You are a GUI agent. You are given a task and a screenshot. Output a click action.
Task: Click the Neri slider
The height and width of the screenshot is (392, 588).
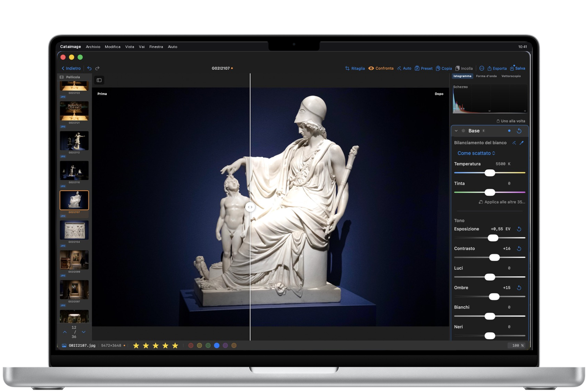(x=490, y=336)
